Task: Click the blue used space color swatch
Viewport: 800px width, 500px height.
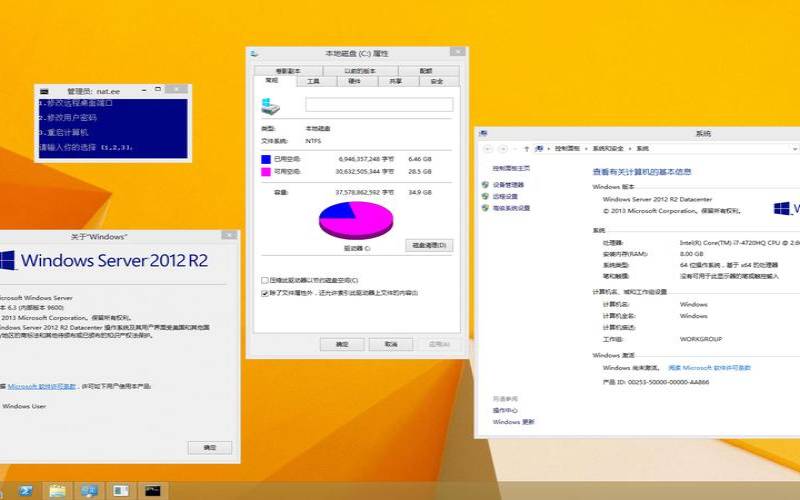Action: click(x=266, y=159)
